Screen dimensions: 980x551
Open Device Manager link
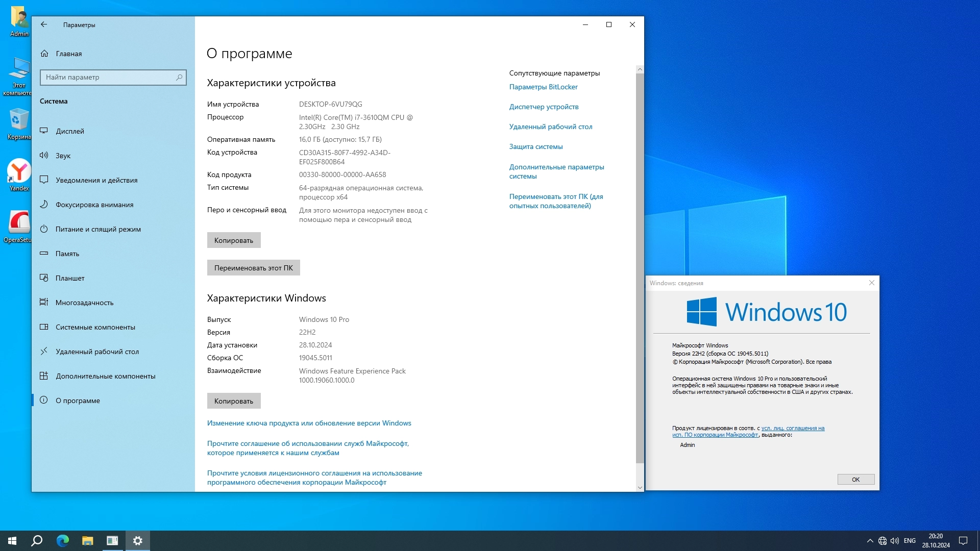pos(544,107)
